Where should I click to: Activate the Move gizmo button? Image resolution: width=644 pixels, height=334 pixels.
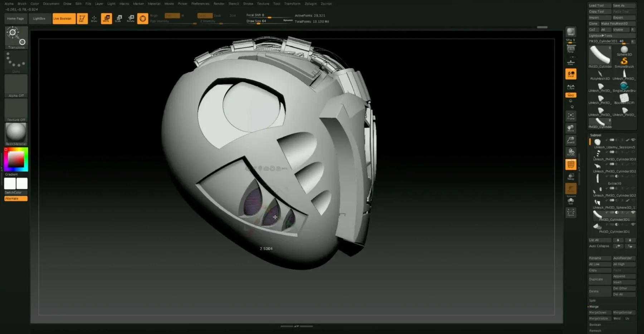106,19
